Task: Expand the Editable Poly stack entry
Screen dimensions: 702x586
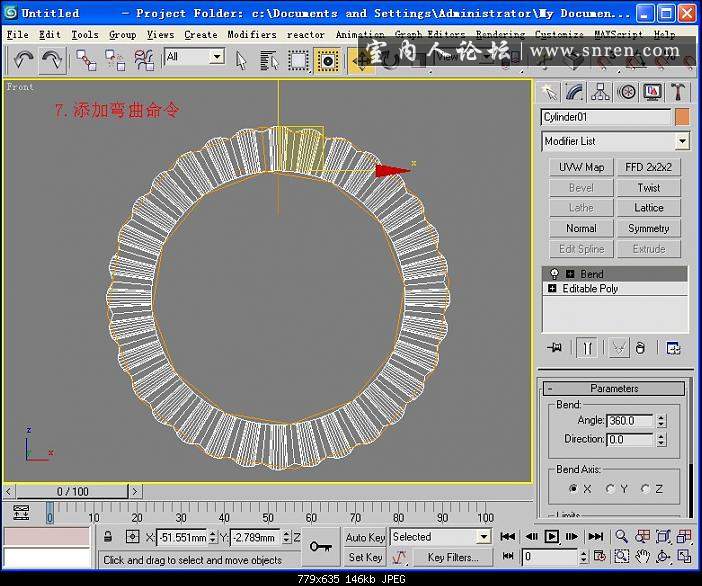Action: 552,289
